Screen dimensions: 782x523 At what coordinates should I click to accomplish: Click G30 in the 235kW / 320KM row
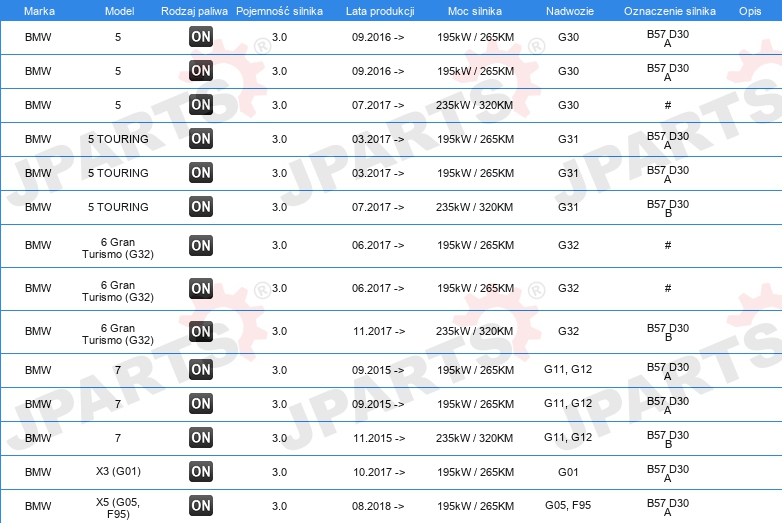(x=568, y=105)
